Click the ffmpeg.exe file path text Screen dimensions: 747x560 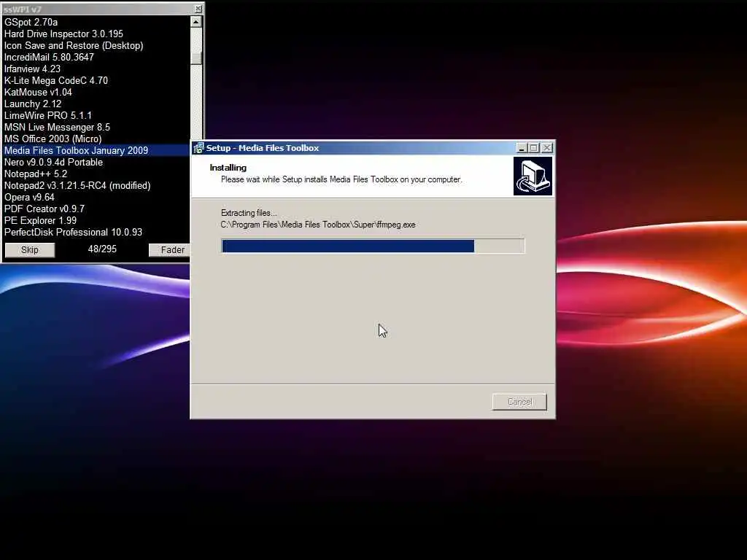point(318,225)
